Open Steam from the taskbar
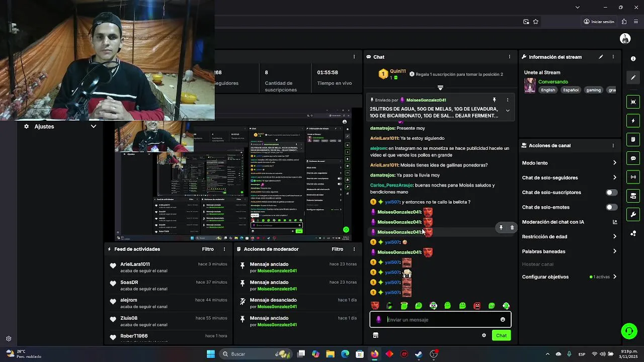The width and height of the screenshot is (644, 362). tap(419, 354)
